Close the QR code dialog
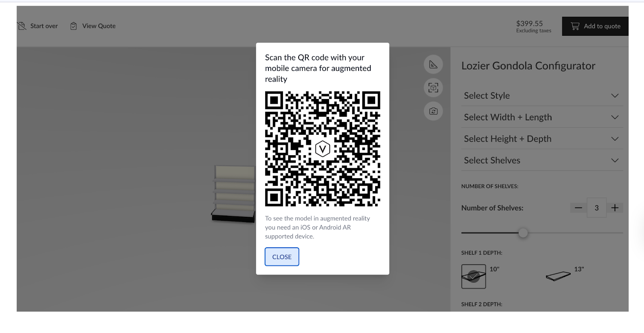This screenshot has width=644, height=333. 282,257
